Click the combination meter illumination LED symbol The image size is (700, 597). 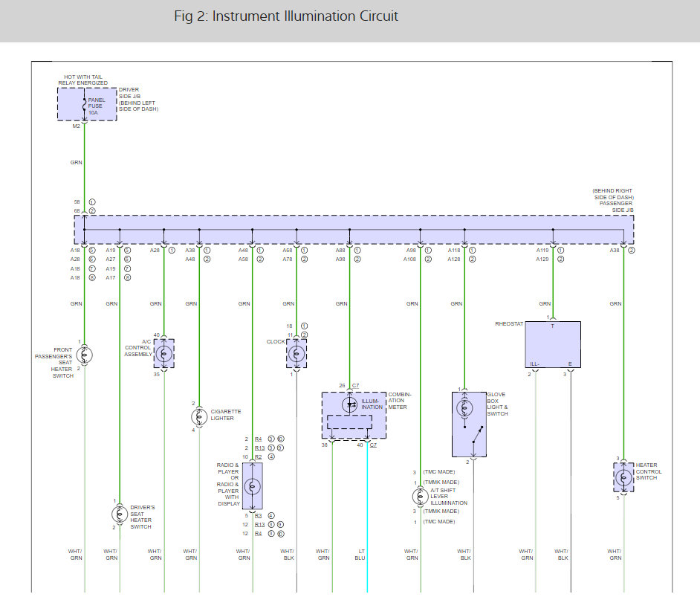349,405
